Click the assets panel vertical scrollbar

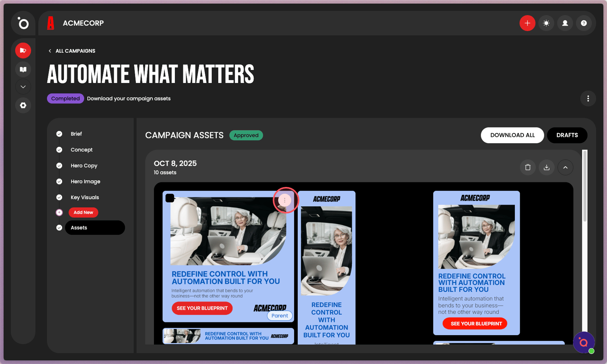click(x=585, y=186)
